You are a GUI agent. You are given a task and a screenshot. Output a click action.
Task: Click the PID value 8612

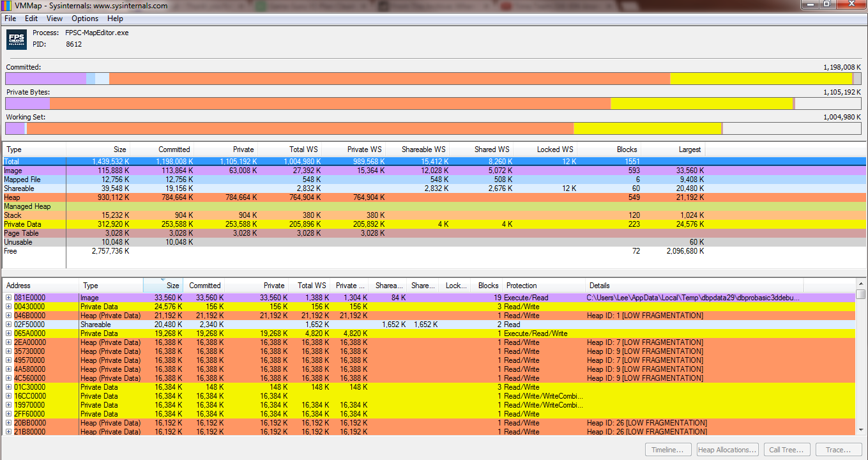(x=73, y=44)
